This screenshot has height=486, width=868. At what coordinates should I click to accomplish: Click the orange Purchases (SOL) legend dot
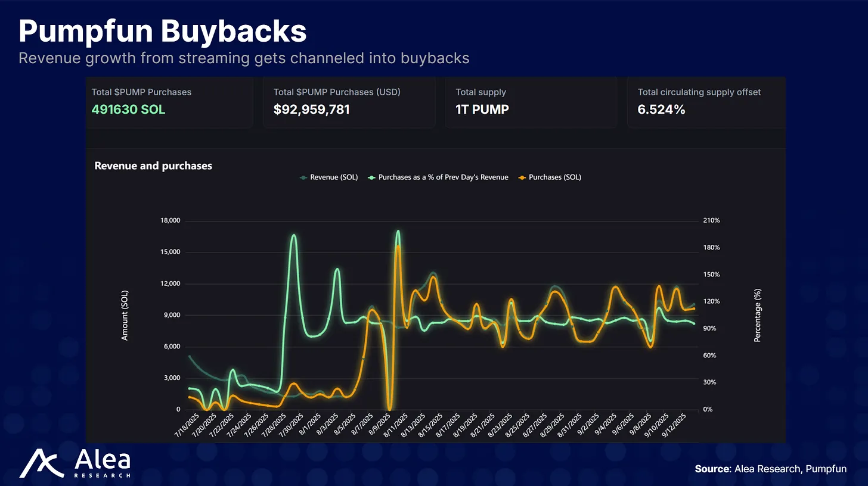click(x=522, y=177)
